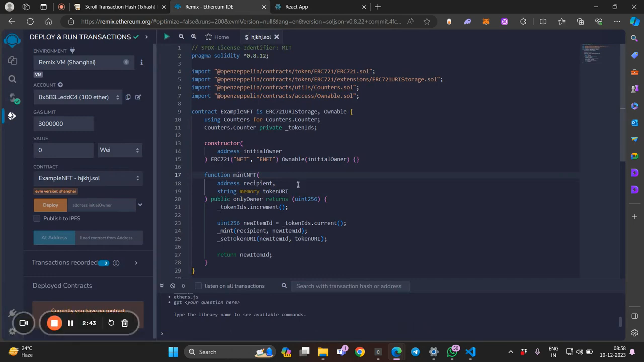Copy account address to clipboard
The width and height of the screenshot is (644, 362).
[128, 97]
